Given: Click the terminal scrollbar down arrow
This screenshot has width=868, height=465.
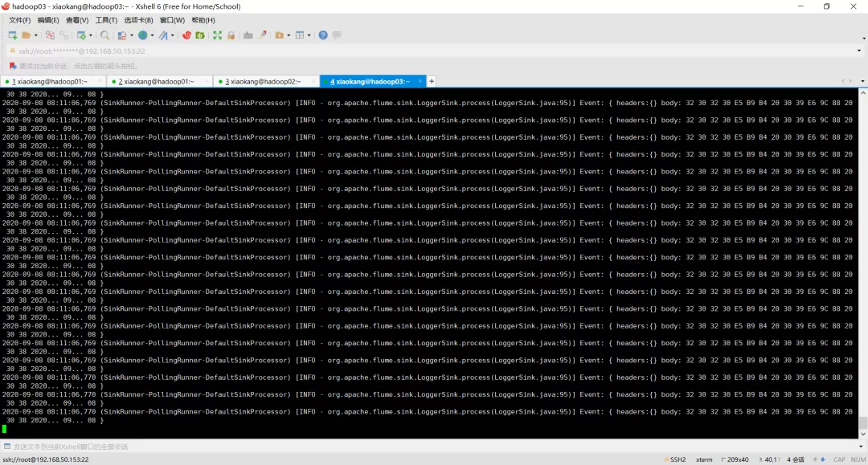Looking at the screenshot, I should point(863,434).
